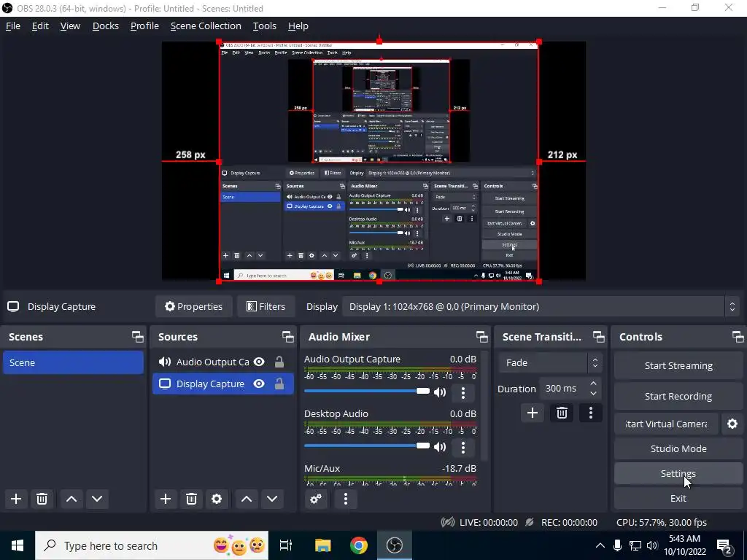Launch Chrome from the taskbar
The height and width of the screenshot is (560, 747).
tap(359, 545)
